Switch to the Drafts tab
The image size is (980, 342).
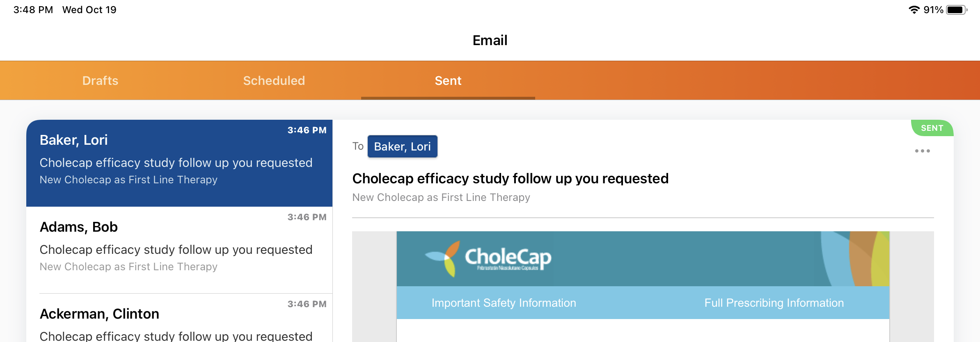[100, 80]
